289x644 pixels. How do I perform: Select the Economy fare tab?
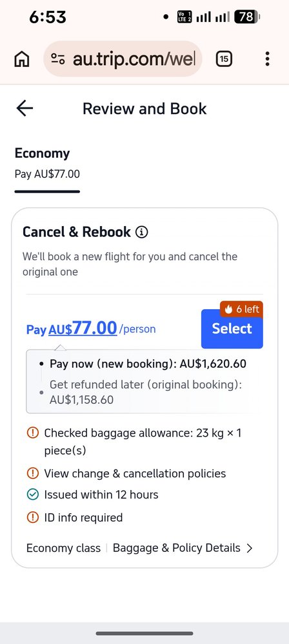click(x=47, y=164)
